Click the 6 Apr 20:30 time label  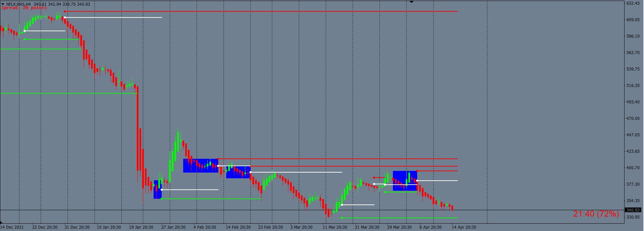pos(431,227)
